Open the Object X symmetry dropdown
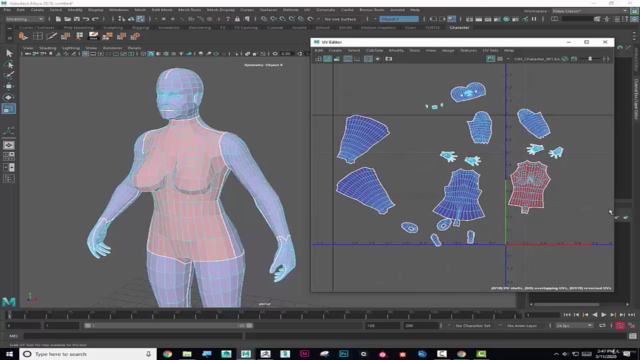This screenshot has height=360, width=640. [399, 19]
